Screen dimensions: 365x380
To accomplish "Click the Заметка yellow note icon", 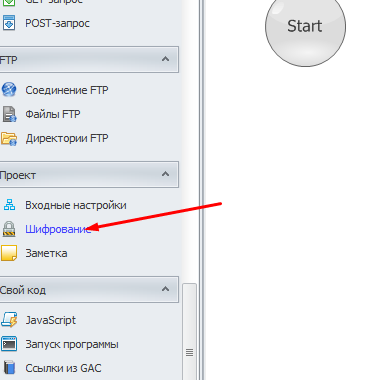I will tap(9, 253).
